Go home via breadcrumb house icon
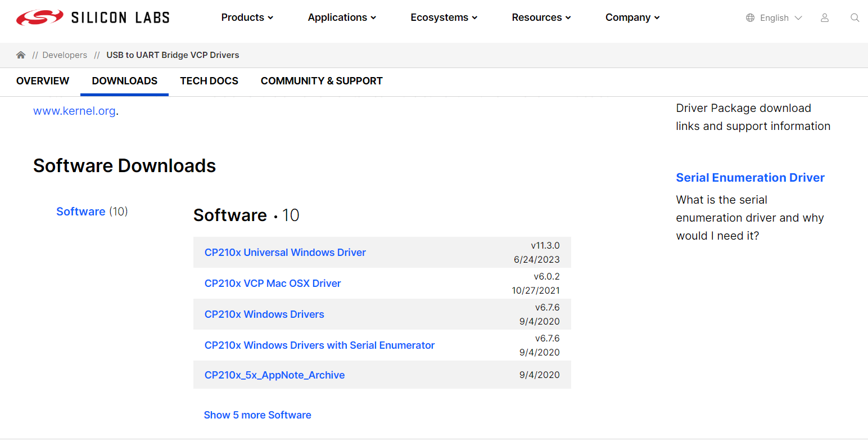This screenshot has width=868, height=441. tap(21, 55)
